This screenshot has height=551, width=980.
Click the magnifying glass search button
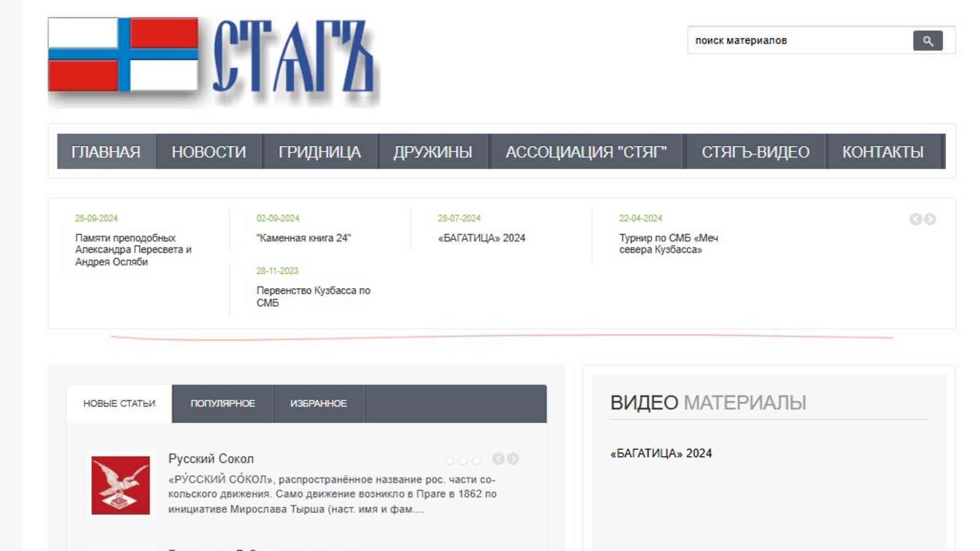(927, 41)
